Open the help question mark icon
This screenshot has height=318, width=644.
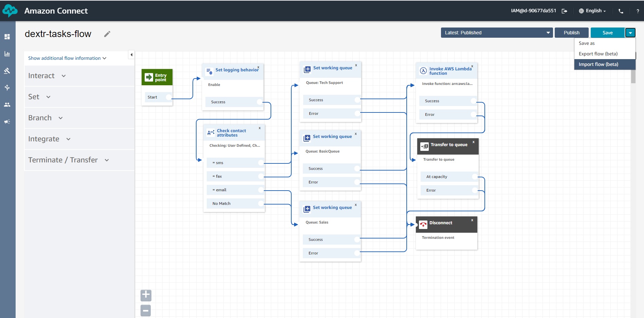pyautogui.click(x=638, y=11)
